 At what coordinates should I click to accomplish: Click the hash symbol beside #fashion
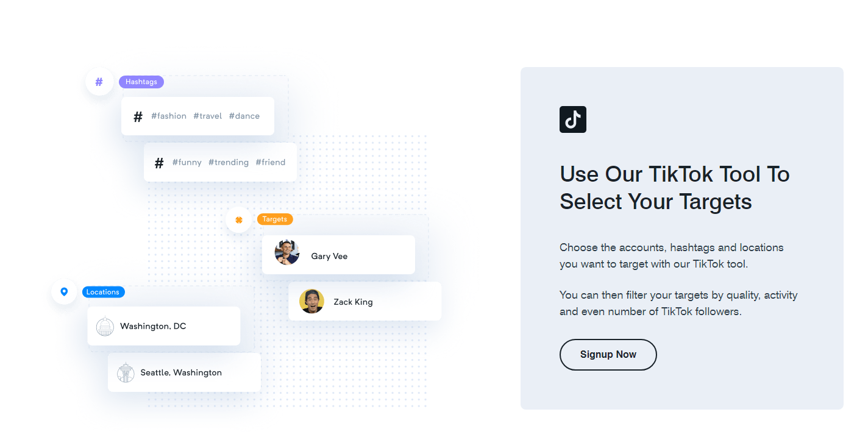tap(138, 116)
